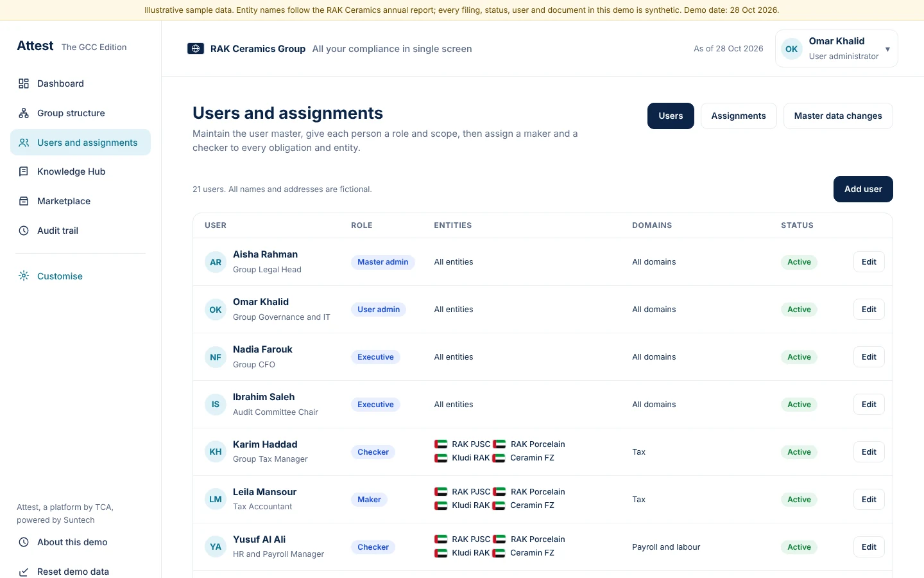Click Yusuf Al Ali's YA avatar
The height and width of the screenshot is (578, 924).
216,547
